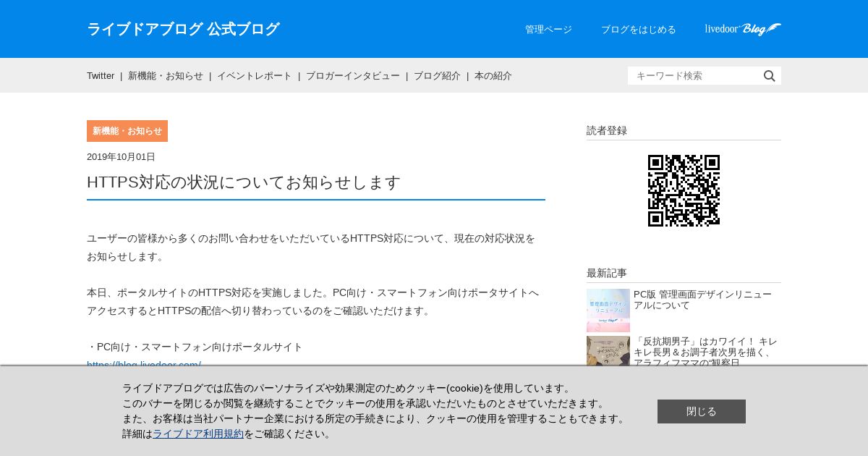Open ブロガーインタビュー category
868x456 pixels.
pos(353,76)
